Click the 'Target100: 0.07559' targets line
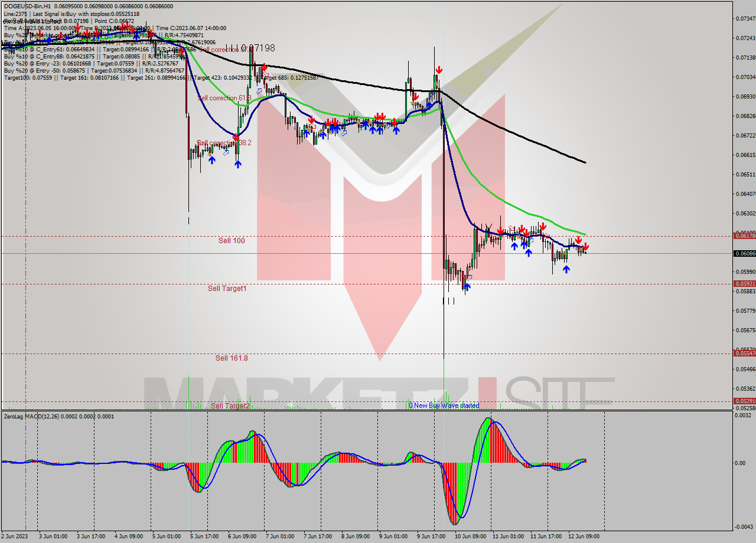This screenshot has height=543, width=756. pos(161,77)
